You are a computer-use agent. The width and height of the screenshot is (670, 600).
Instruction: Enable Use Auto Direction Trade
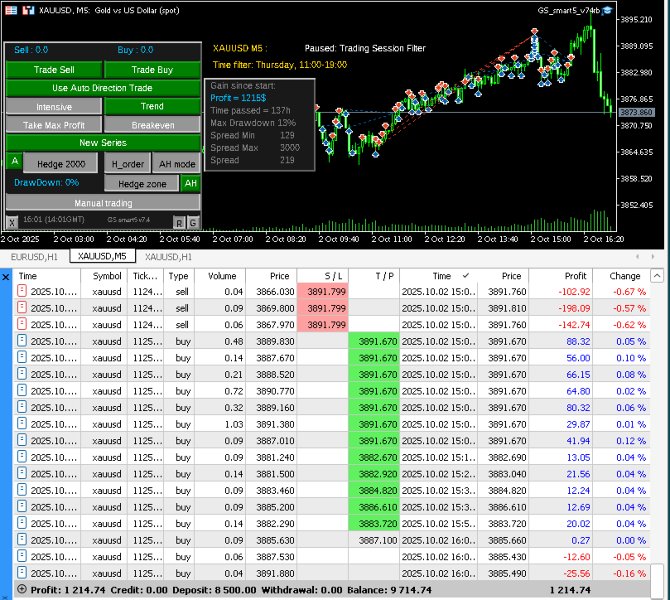coord(103,88)
